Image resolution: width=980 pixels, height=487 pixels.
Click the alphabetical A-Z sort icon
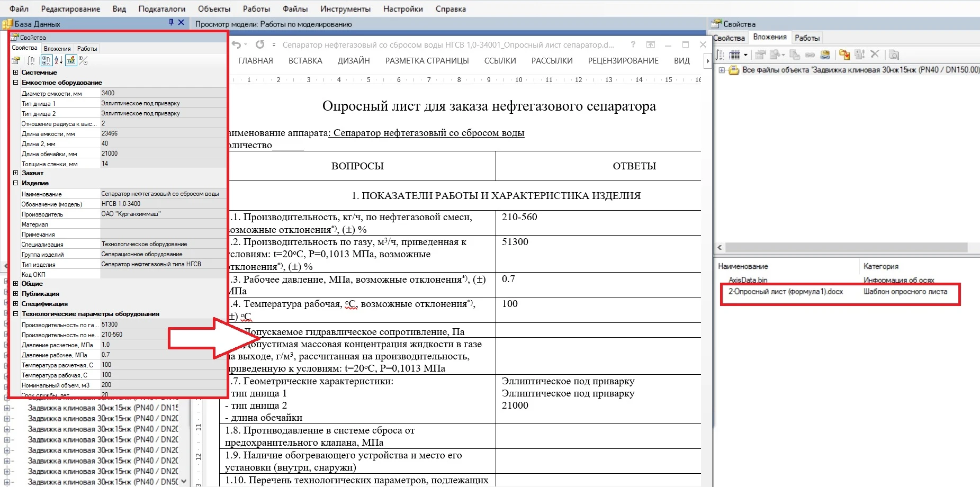(58, 60)
